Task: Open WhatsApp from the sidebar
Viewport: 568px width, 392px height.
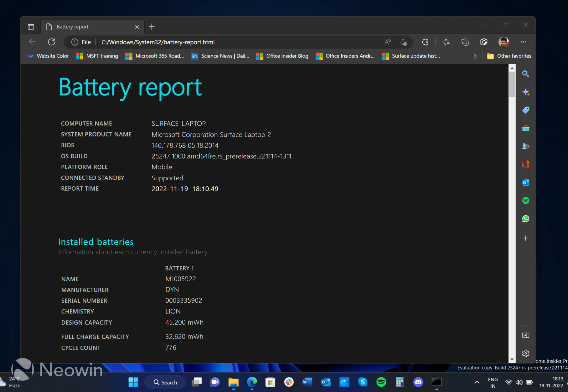Action: coord(526,219)
